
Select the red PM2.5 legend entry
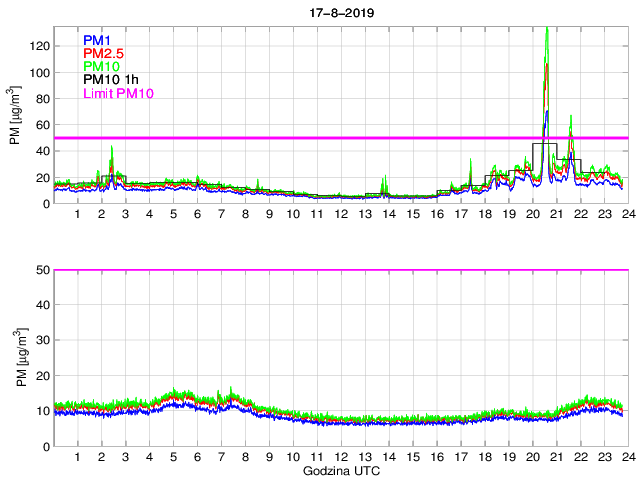click(102, 53)
